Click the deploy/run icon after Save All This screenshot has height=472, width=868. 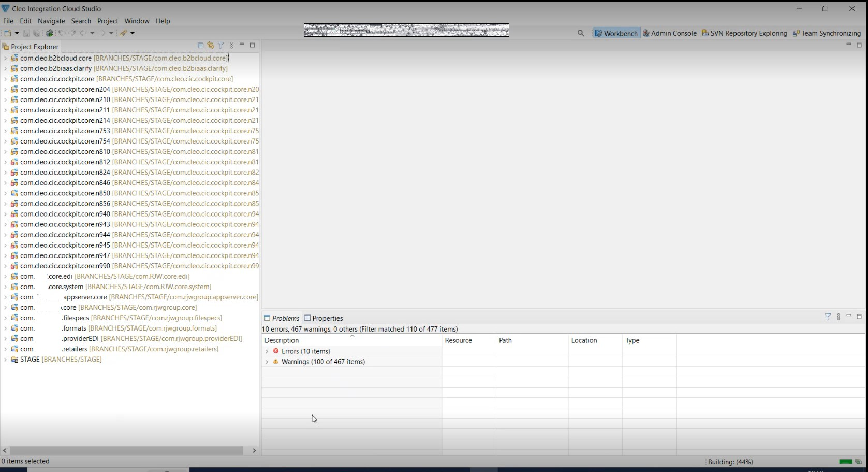point(49,33)
